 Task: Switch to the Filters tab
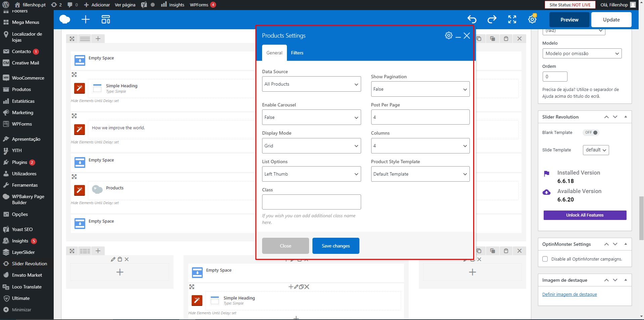tap(297, 53)
